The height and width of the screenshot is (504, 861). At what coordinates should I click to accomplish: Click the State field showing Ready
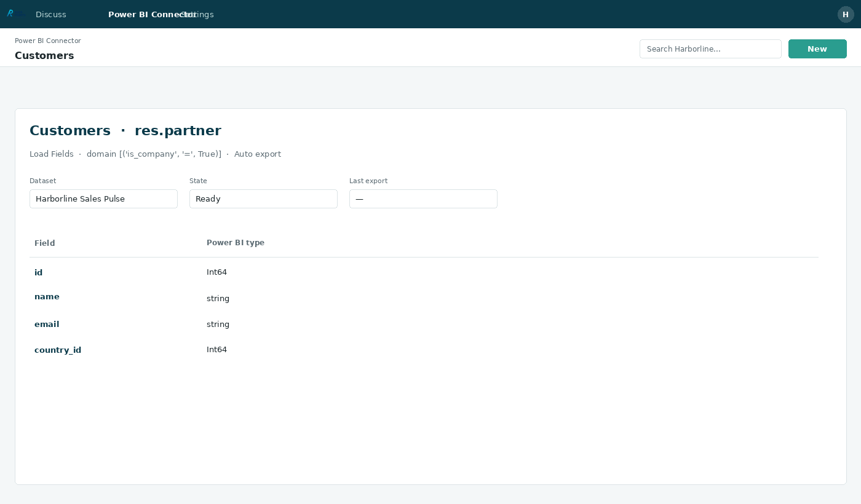263,199
